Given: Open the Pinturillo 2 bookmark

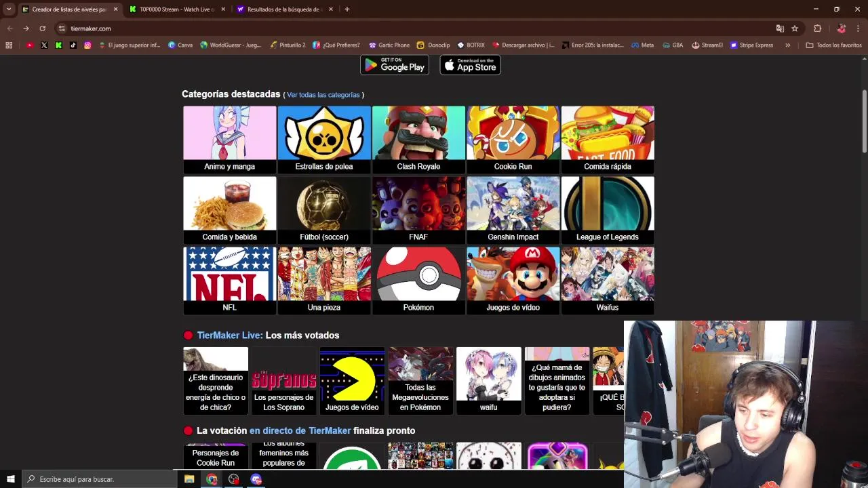Looking at the screenshot, I should tap(288, 45).
